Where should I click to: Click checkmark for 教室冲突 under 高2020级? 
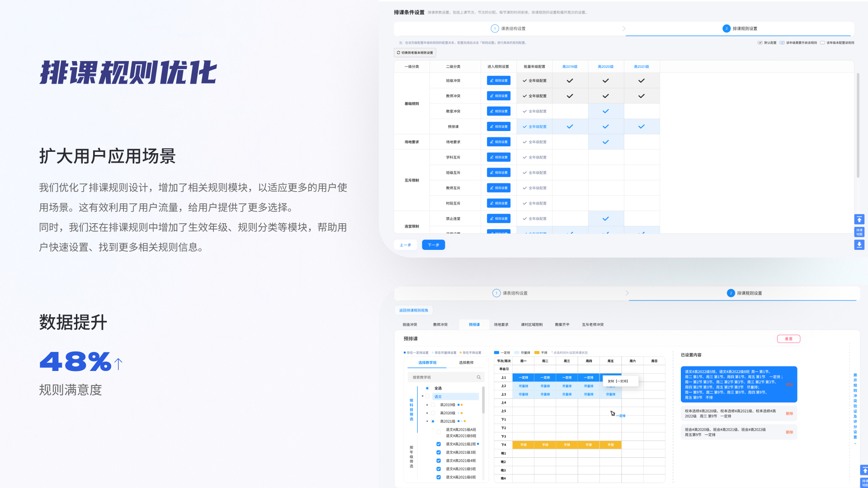click(x=605, y=111)
